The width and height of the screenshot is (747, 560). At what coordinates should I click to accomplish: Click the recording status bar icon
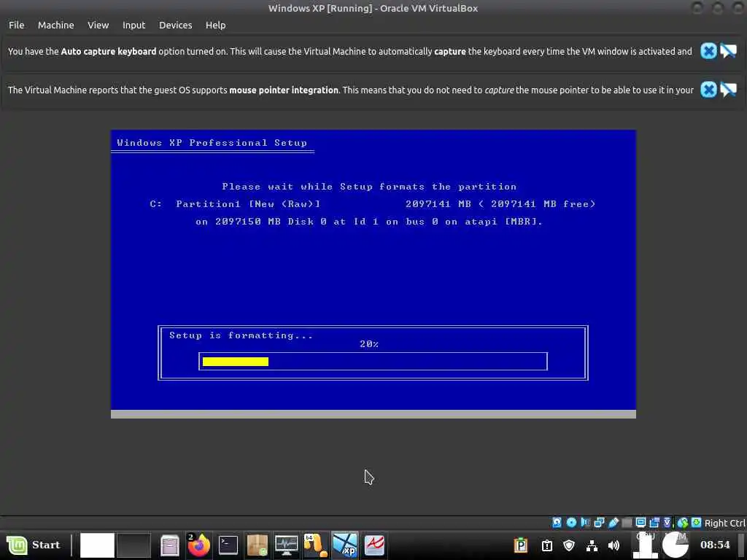click(x=654, y=522)
